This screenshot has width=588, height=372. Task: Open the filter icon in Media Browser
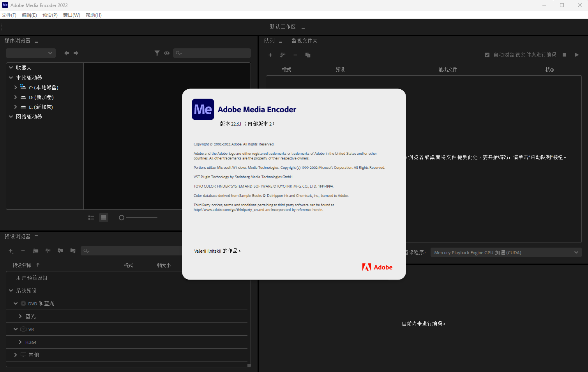(x=157, y=53)
